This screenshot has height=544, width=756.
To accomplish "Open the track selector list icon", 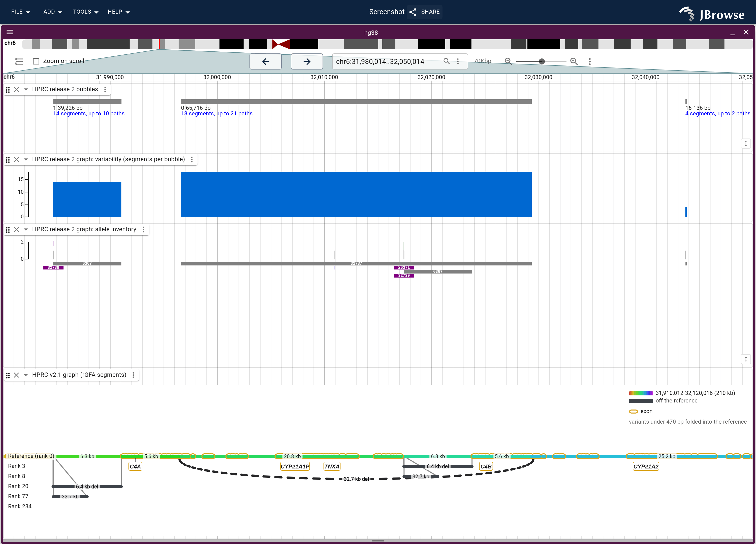I will [19, 61].
